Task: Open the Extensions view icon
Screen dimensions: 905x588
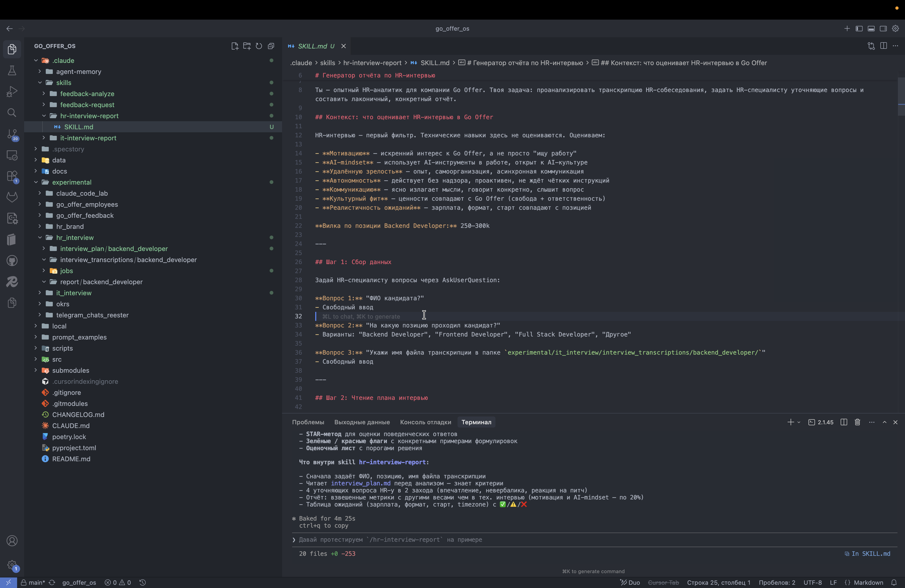Action: point(12,176)
